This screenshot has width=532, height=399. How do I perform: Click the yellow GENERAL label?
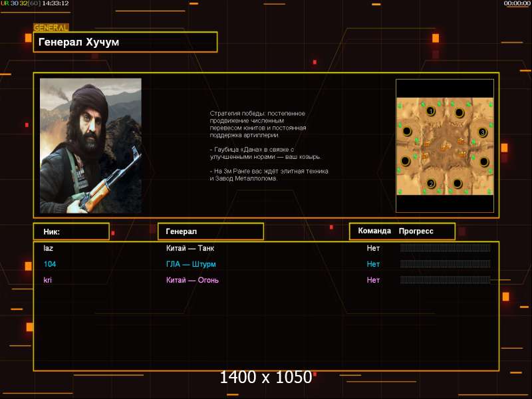[51, 27]
